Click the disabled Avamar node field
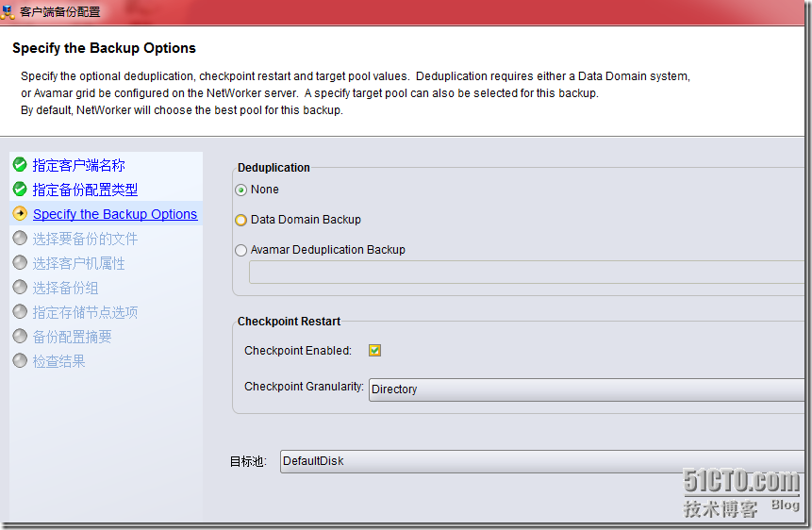Image resolution: width=812 pixels, height=530 pixels. click(526, 273)
